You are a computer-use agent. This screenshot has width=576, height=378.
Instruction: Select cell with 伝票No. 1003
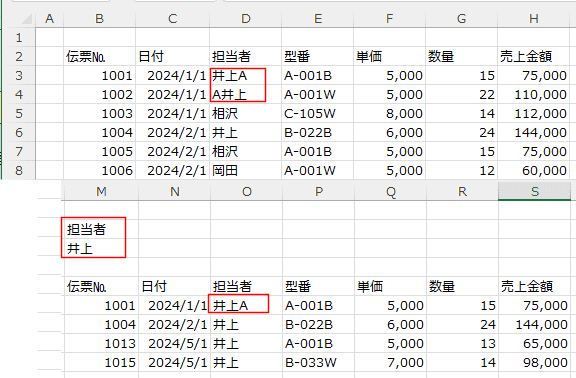pyautogui.click(x=100, y=114)
